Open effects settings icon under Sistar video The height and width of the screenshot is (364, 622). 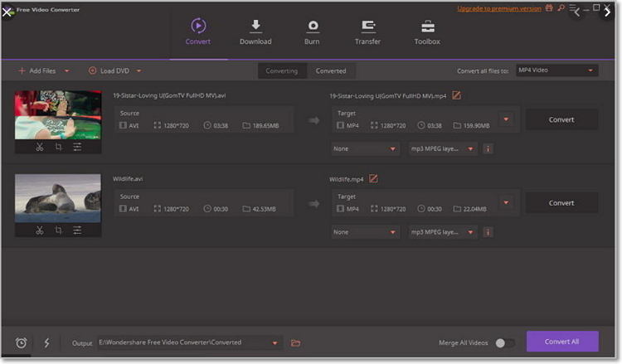[77, 147]
